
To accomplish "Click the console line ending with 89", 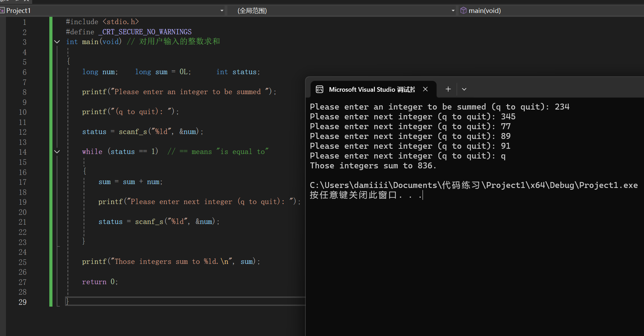I will tap(410, 136).
